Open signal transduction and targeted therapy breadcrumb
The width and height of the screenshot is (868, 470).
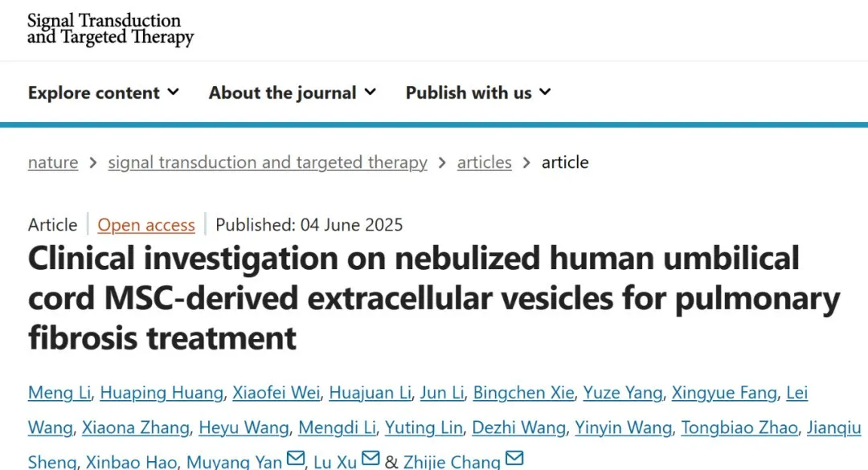pyautogui.click(x=268, y=162)
